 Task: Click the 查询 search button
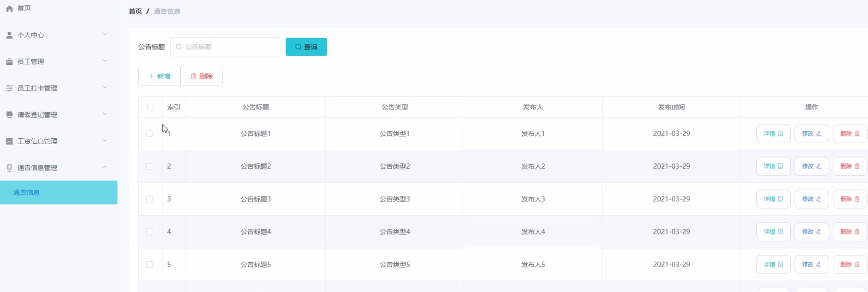tap(306, 47)
